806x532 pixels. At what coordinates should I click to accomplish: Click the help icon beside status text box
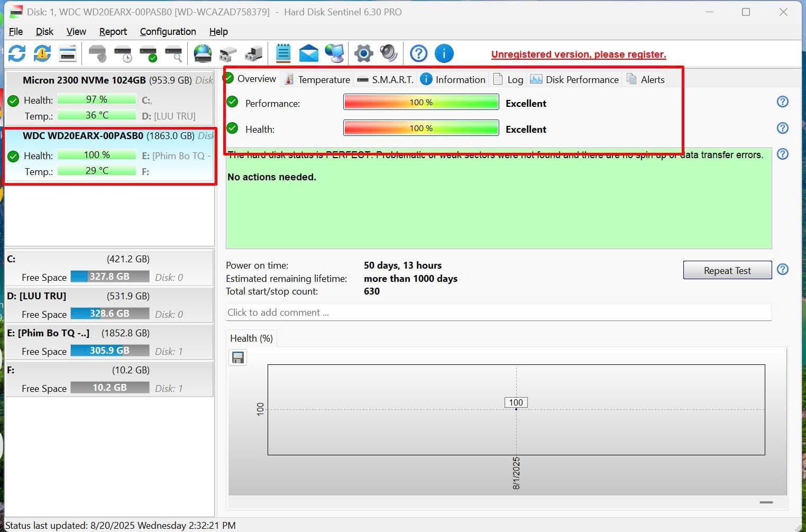click(x=783, y=154)
